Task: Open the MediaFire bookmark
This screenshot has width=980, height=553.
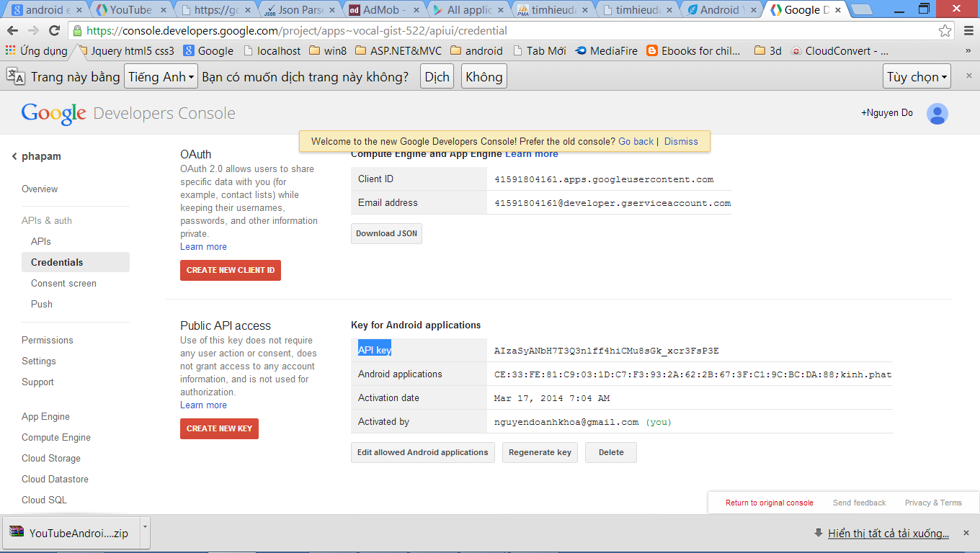Action: [x=606, y=51]
